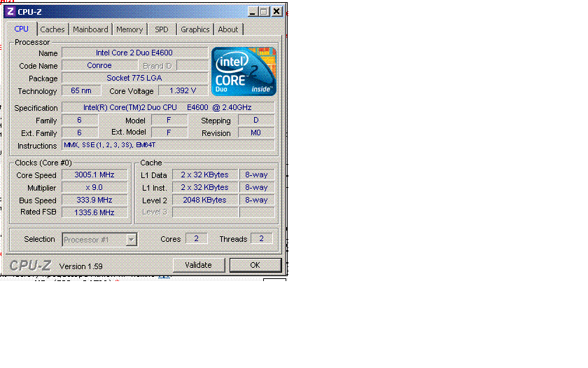Viewport: 588px width, 368px height.
Task: Click the Intel Core 2 Duo logo
Action: tap(244, 71)
